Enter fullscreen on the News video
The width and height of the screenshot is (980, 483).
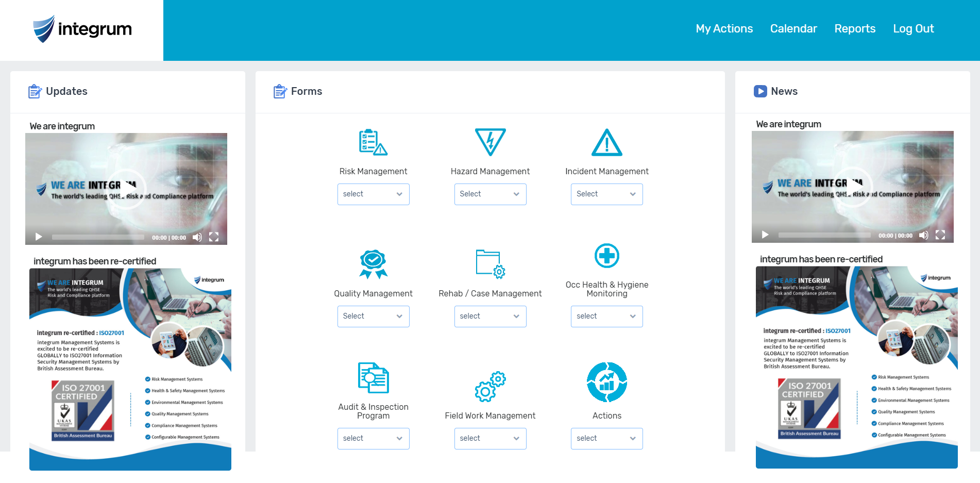coord(940,235)
